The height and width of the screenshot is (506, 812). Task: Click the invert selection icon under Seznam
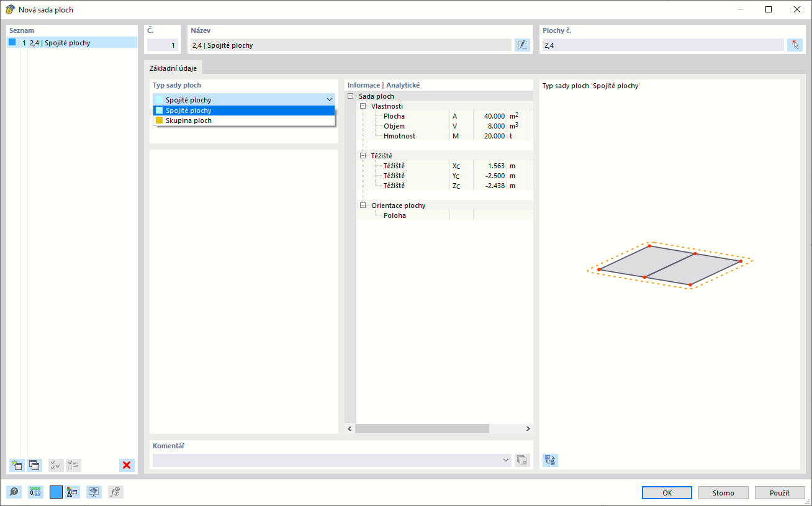point(73,465)
